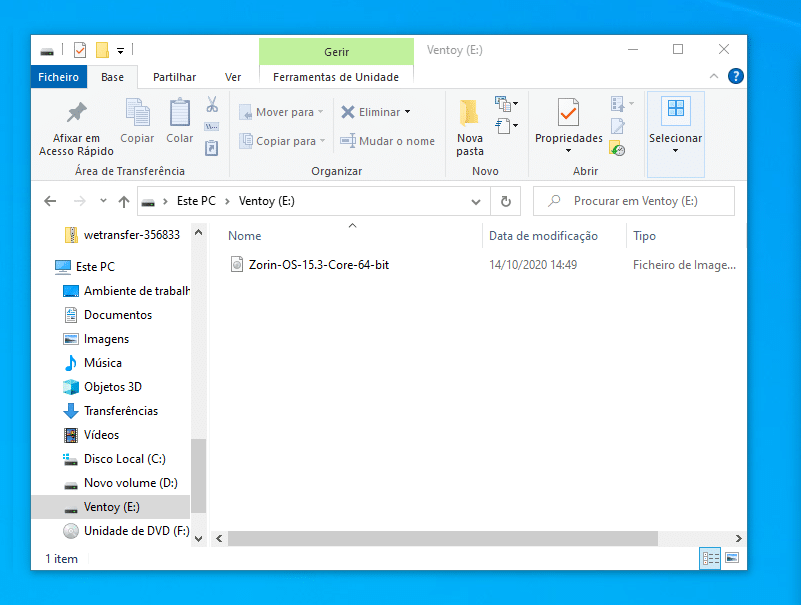Open the Ficheiro menu

click(x=58, y=77)
